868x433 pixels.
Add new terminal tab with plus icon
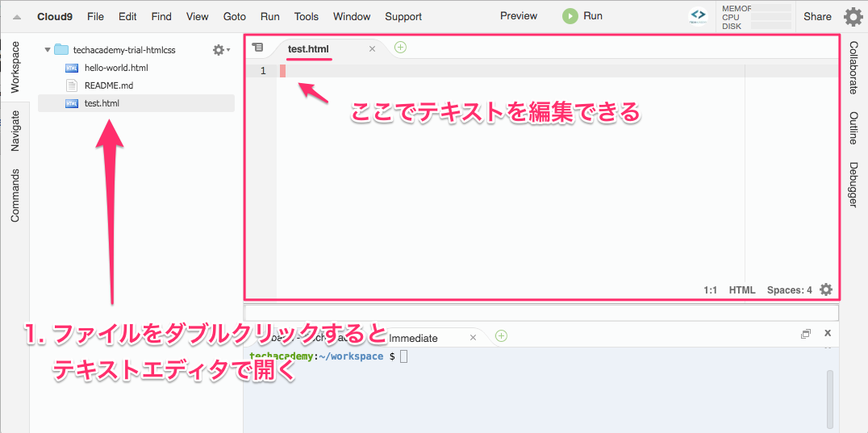click(501, 335)
